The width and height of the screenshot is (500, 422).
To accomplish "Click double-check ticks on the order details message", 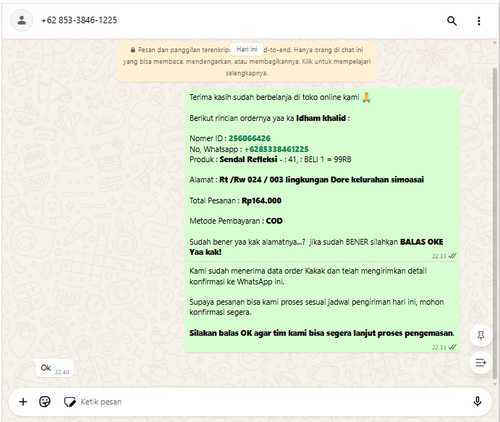I will click(452, 256).
